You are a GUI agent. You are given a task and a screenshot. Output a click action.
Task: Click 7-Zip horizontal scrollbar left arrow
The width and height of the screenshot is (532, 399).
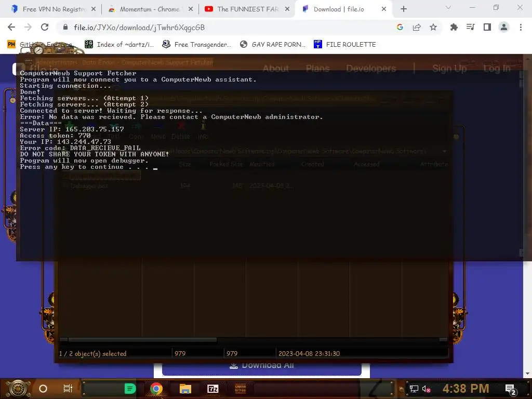(63, 340)
